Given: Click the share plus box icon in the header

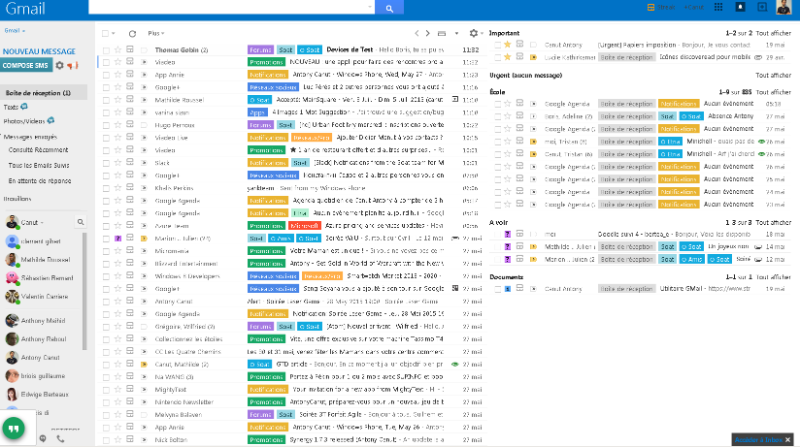Looking at the screenshot, I should pyautogui.click(x=762, y=7).
